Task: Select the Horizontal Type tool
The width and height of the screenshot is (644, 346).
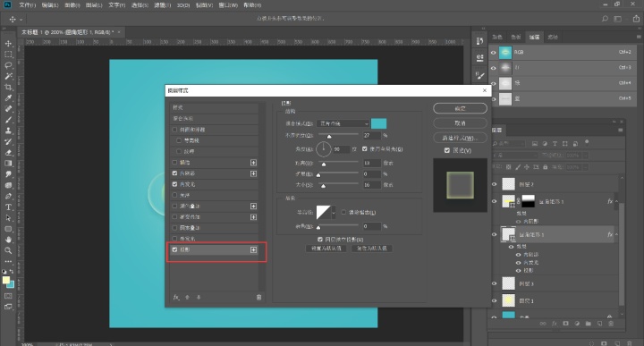Action: point(8,207)
